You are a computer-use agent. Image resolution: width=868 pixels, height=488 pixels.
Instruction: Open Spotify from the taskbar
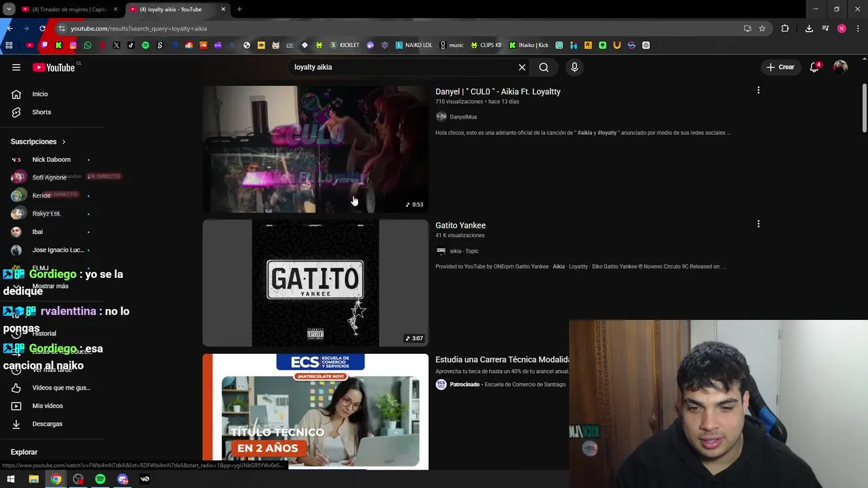point(100,479)
